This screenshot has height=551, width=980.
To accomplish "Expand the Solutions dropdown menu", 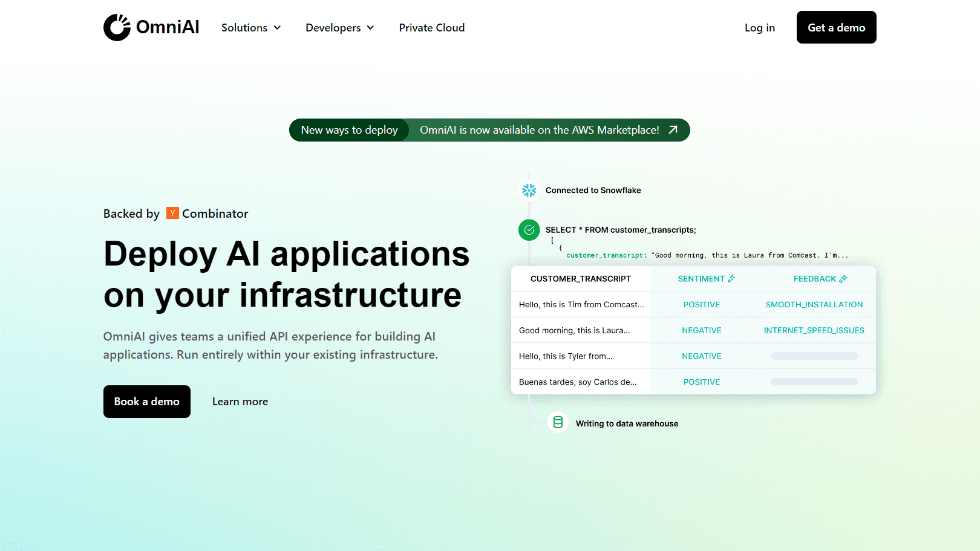I will pos(251,28).
